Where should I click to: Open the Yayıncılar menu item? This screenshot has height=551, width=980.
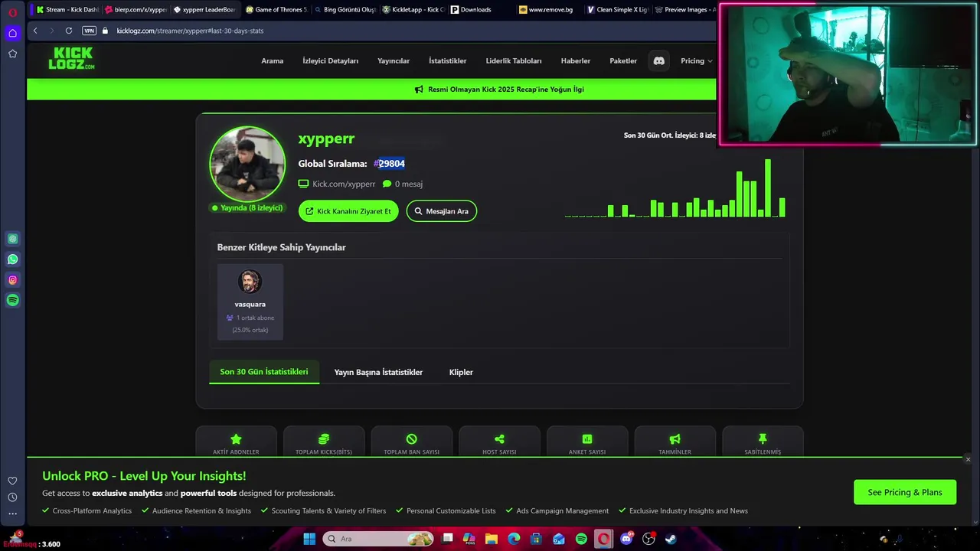point(394,60)
